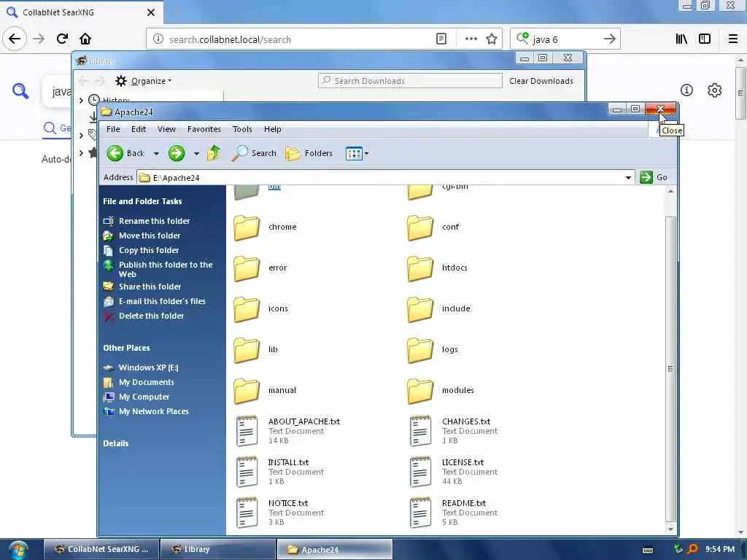Click Copy this folder task
Viewport: 747px width, 560px height.
coord(149,251)
